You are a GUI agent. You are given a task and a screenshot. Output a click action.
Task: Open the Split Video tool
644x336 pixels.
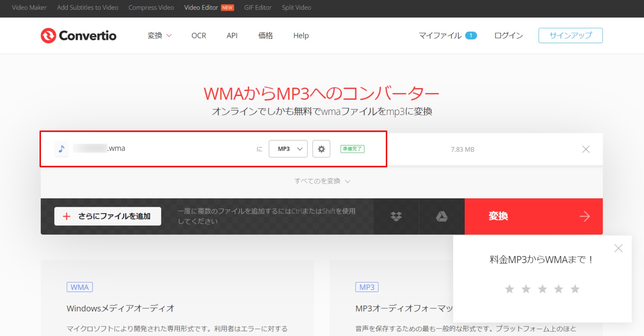tap(296, 7)
